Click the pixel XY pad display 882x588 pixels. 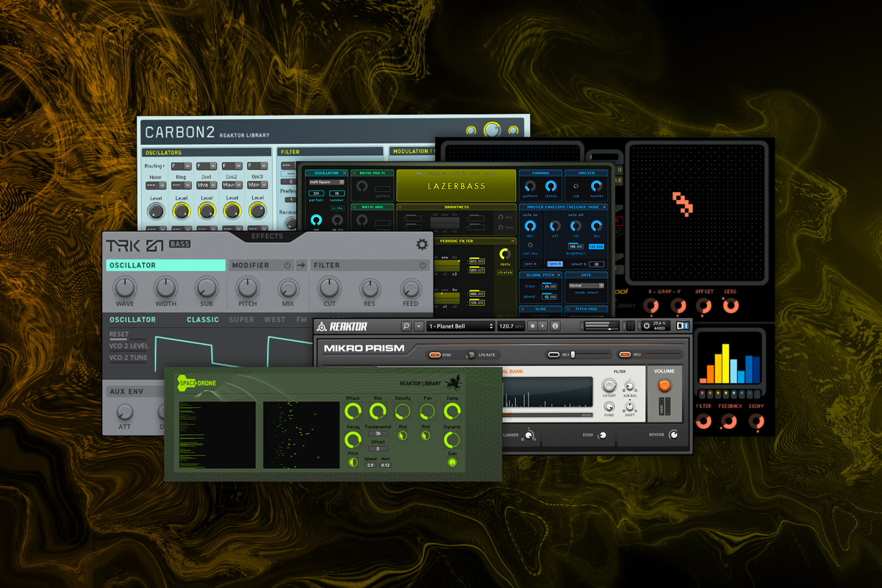click(696, 213)
